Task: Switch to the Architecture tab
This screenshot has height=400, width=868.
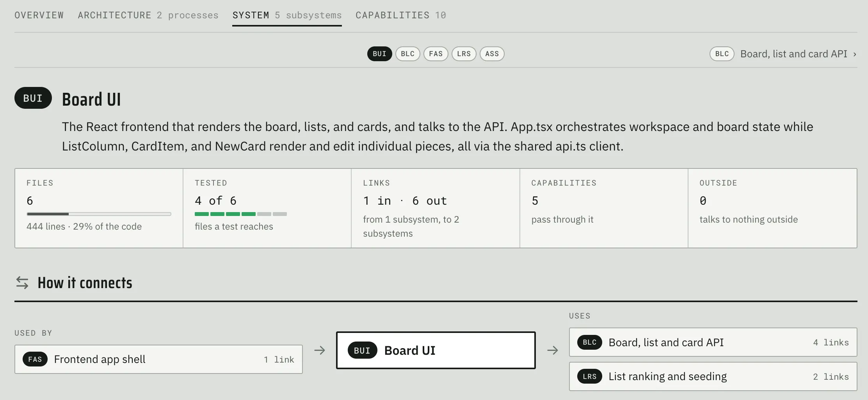Action: (x=148, y=15)
